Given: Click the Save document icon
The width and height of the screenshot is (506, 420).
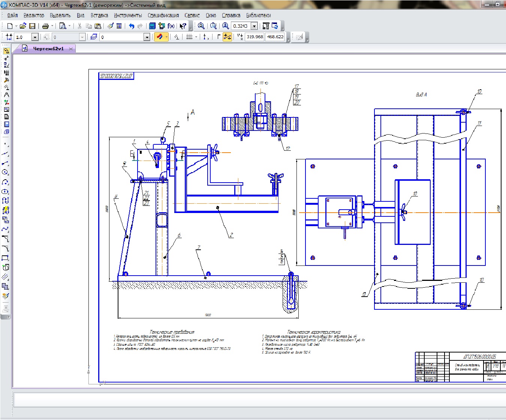Looking at the screenshot, I should click(32, 26).
